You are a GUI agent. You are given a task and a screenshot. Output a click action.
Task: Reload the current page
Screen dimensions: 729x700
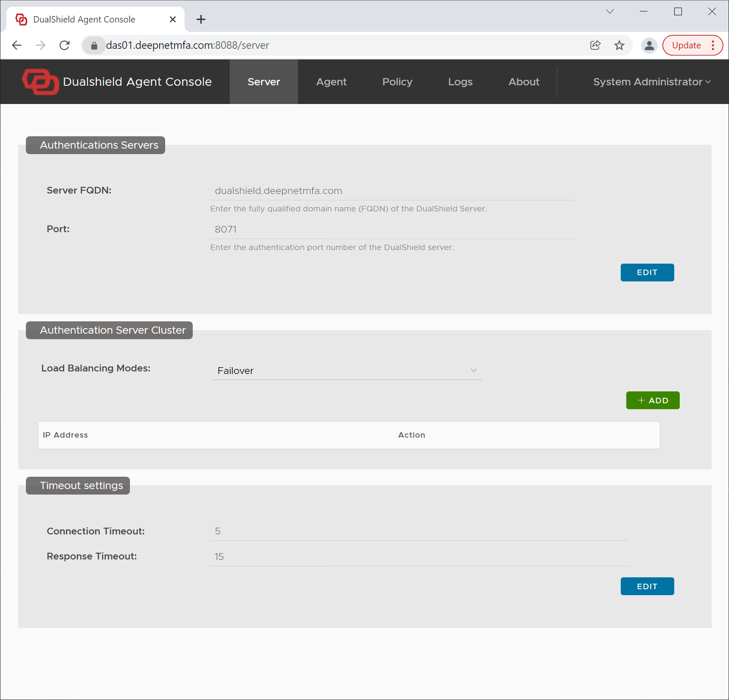click(x=65, y=45)
